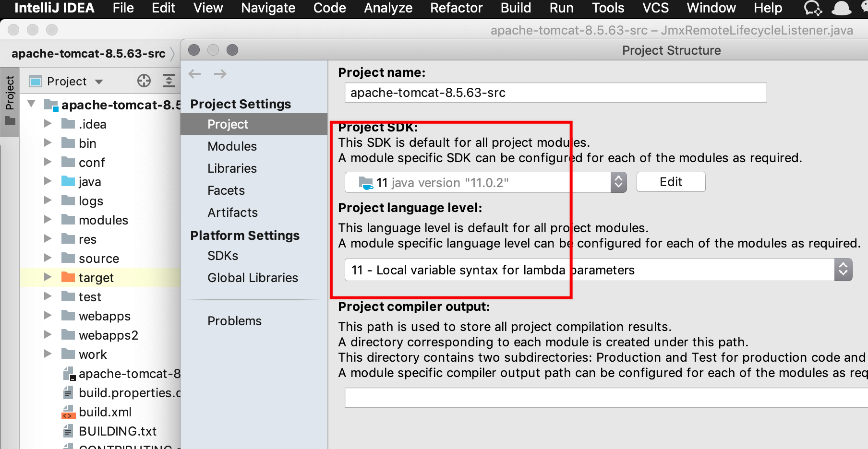Click the blue java source folder icon
Image resolution: width=868 pixels, height=449 pixels.
[68, 181]
